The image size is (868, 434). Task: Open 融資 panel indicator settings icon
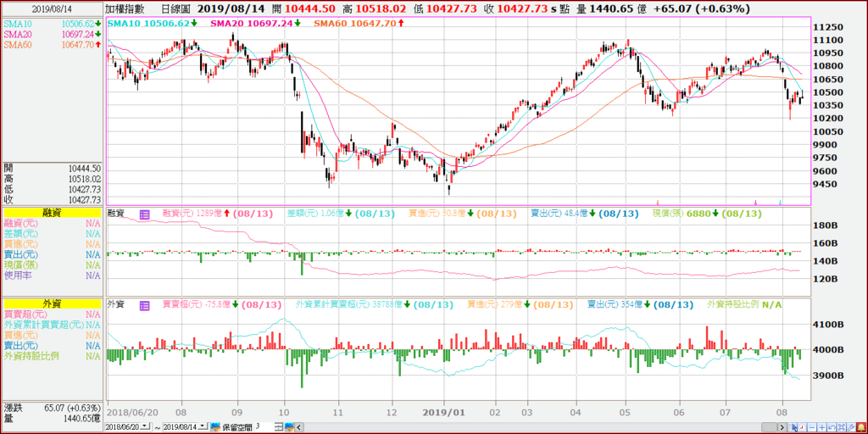(x=144, y=214)
